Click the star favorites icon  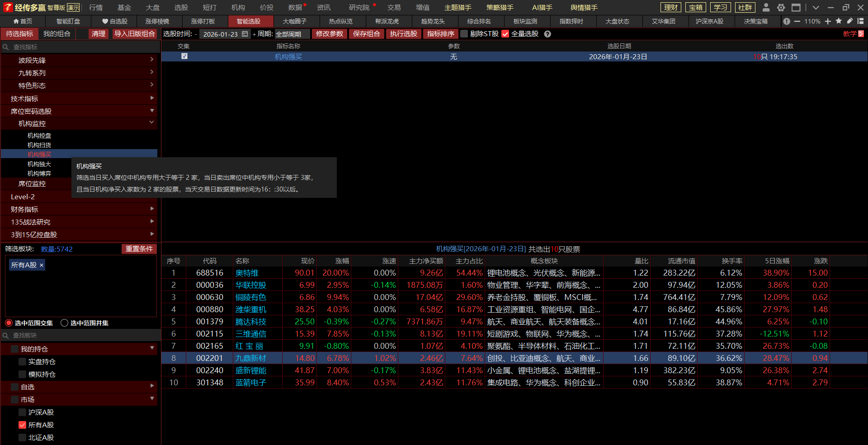click(839, 21)
